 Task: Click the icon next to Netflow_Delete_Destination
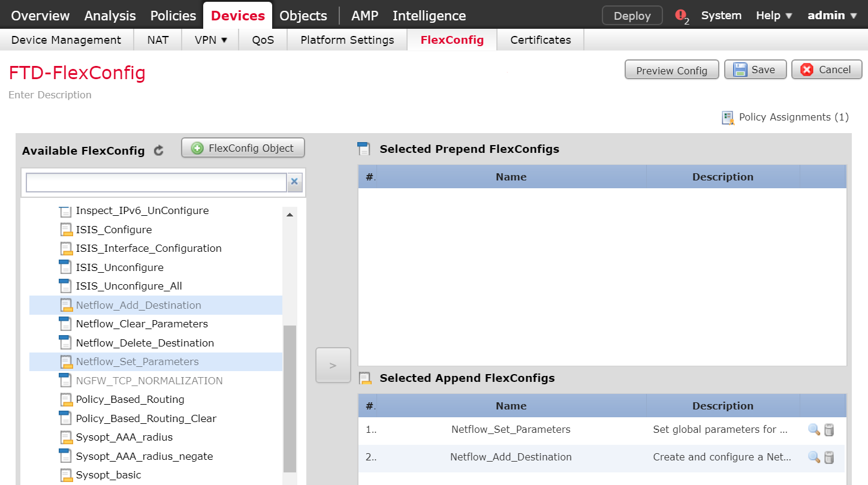pyautogui.click(x=65, y=343)
